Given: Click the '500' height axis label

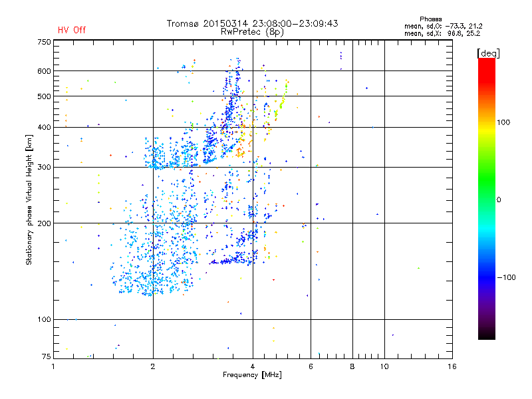Looking at the screenshot, I should [x=44, y=96].
